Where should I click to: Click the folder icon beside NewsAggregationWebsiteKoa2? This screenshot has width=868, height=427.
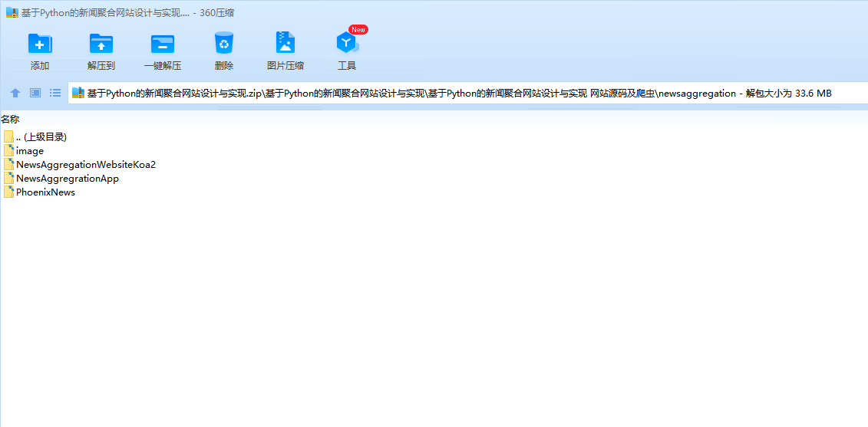click(x=8, y=164)
